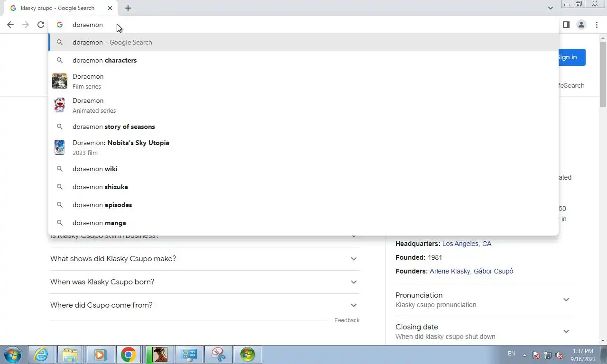This screenshot has width=607, height=364.
Task: Expand the Closing date section
Action: tap(483, 331)
